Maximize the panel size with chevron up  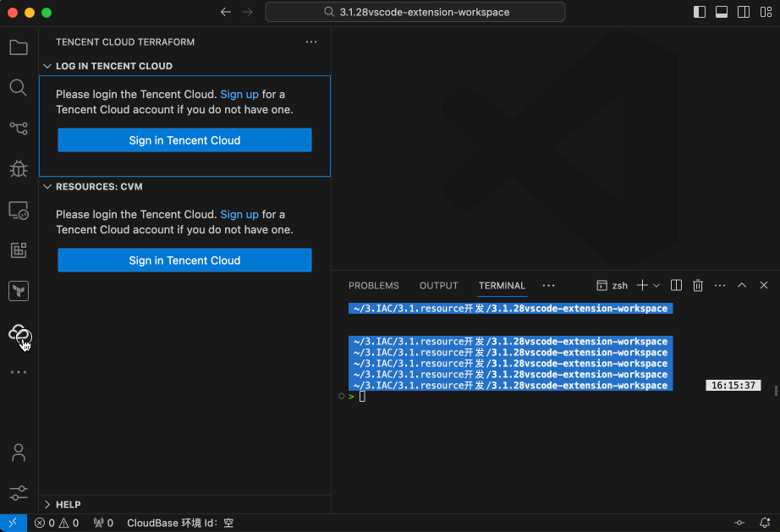click(742, 285)
